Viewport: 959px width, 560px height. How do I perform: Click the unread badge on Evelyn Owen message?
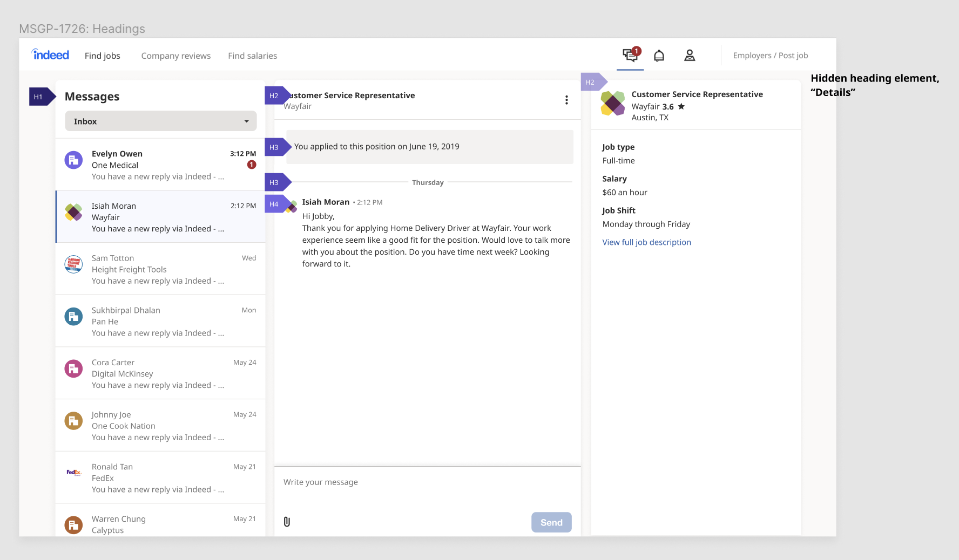point(252,165)
